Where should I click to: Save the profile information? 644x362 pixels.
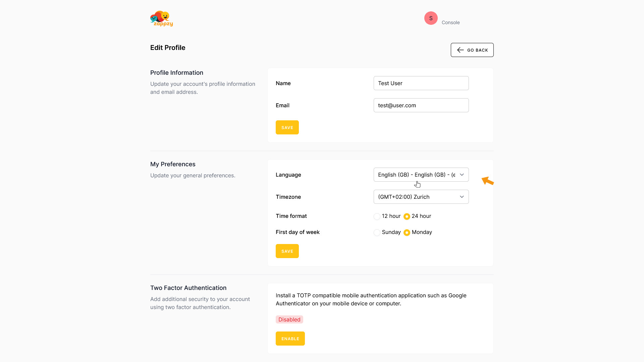click(x=287, y=127)
